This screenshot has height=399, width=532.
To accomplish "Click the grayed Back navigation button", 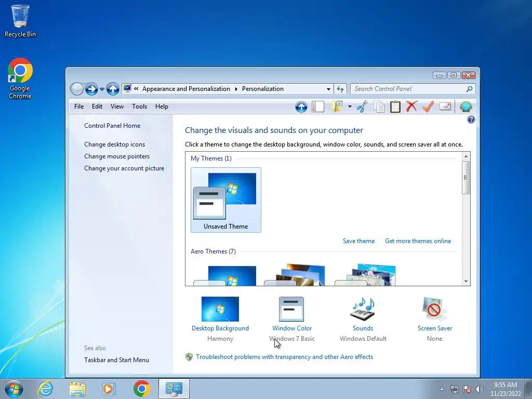I will [x=77, y=89].
